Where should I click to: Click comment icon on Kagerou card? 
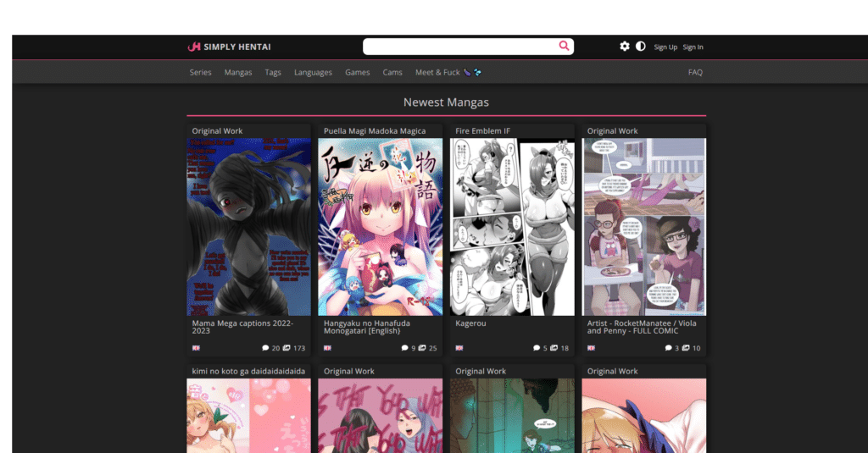[537, 348]
